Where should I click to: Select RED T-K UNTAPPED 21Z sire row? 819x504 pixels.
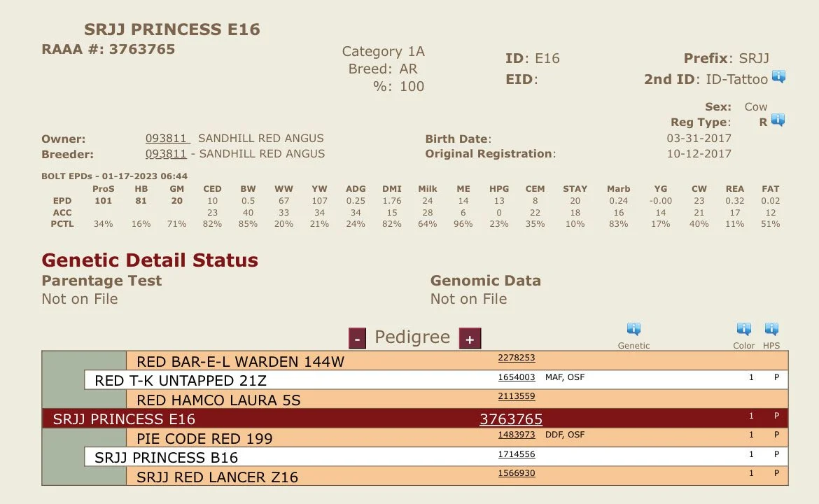(436, 379)
